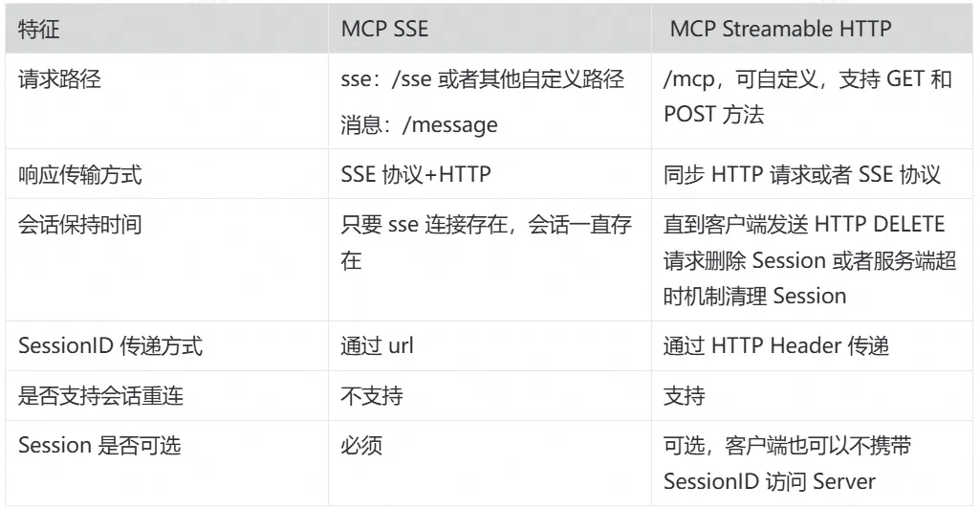Select the 通过 HTTP Header 传递 cell
980x509 pixels.
[776, 346]
